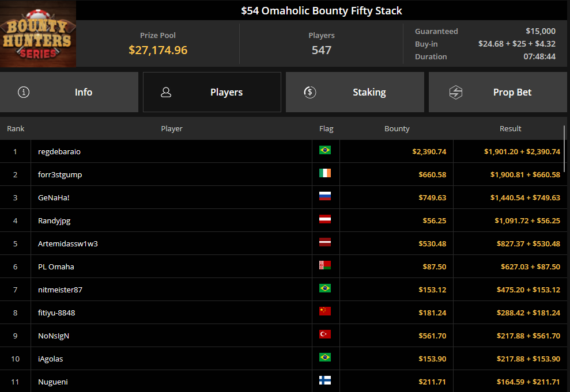Screen dimensions: 570x392
Task: Click the buy-in $24.68 + $25 + $4.32
Action: pyautogui.click(x=517, y=44)
